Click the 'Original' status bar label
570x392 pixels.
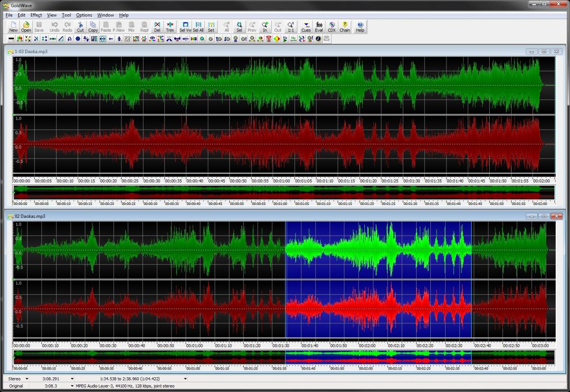[x=16, y=386]
